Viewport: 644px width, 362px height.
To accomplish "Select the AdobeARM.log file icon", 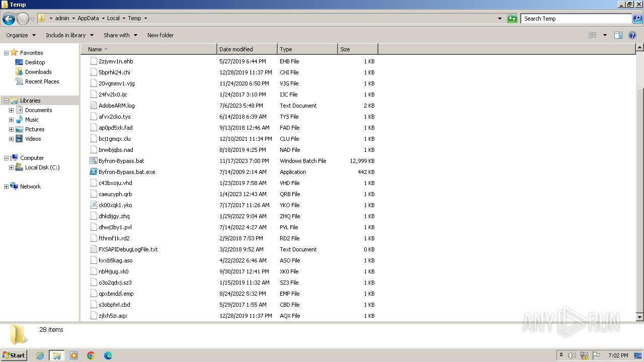I will 93,106.
